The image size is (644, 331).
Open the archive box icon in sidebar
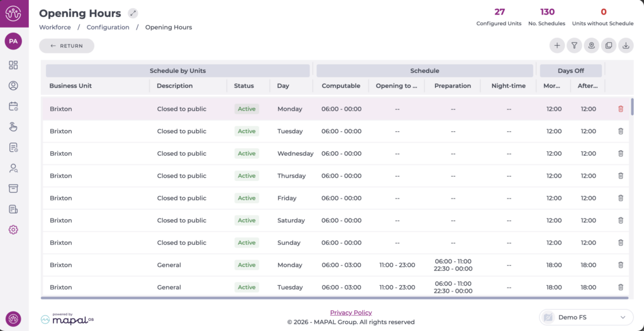(13, 188)
